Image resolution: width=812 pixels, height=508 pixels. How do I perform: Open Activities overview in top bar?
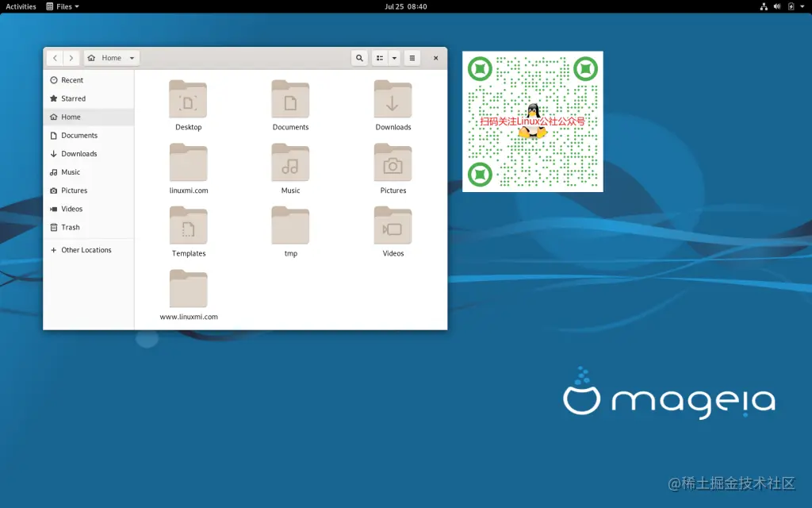[x=21, y=6]
